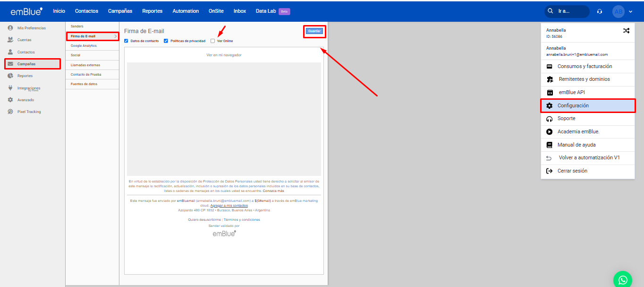Click the Reportes pie chart icon in sidebar
The height and width of the screenshot is (287, 644).
pyautogui.click(x=10, y=76)
